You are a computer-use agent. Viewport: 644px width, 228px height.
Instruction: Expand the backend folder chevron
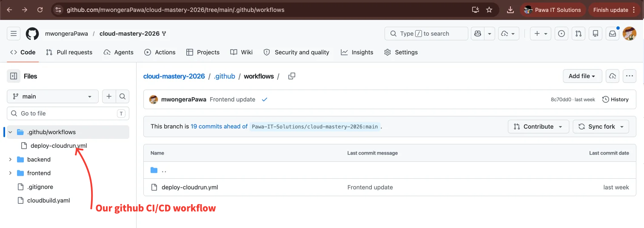11,159
